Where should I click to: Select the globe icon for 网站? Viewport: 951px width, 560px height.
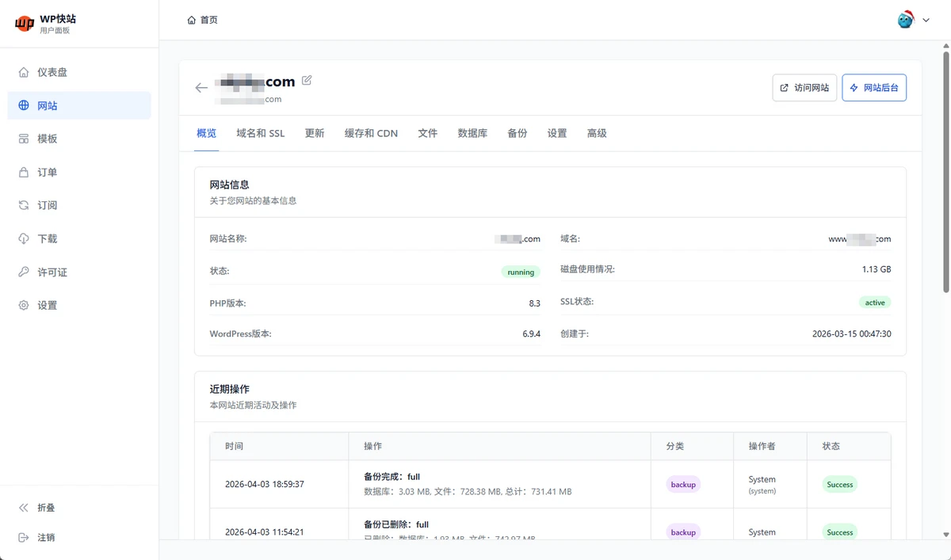point(24,105)
